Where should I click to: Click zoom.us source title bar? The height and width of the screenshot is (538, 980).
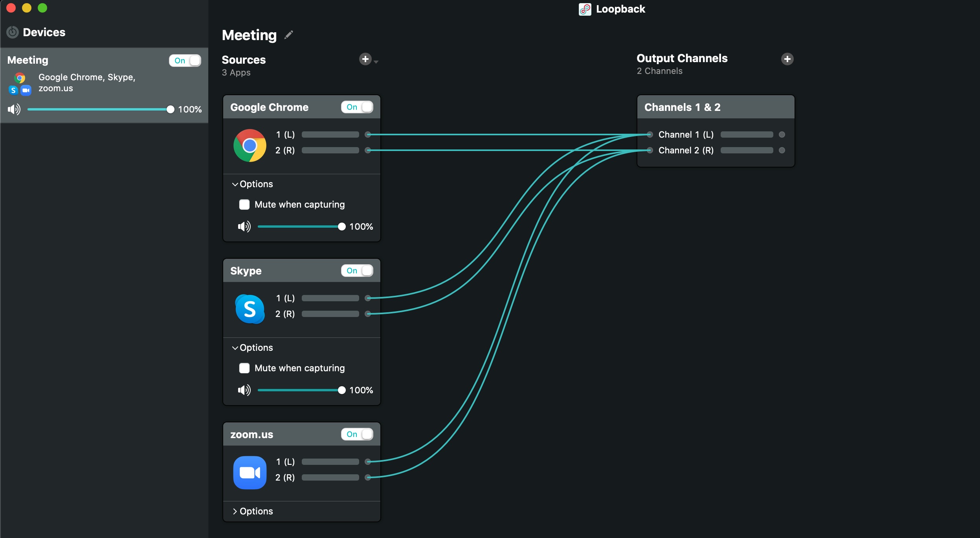(x=301, y=434)
